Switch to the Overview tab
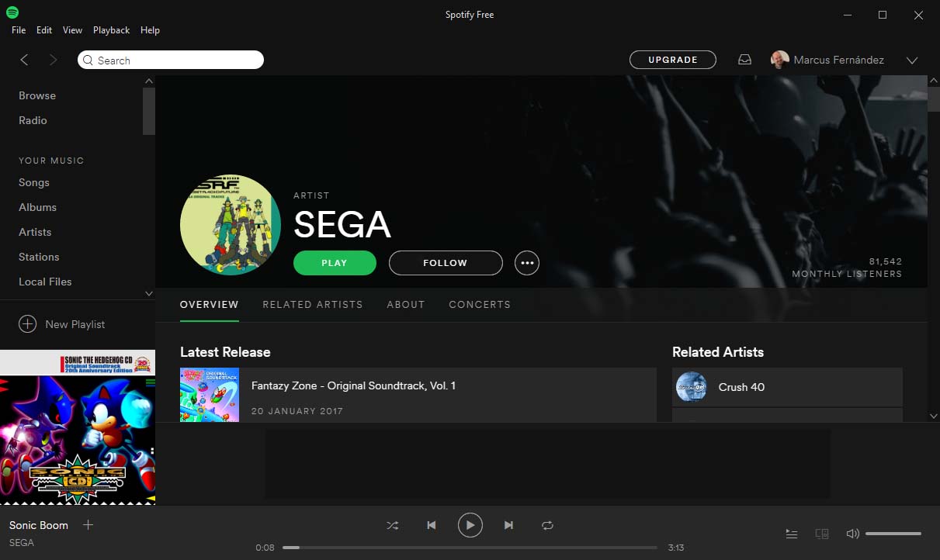Image resolution: width=940 pixels, height=560 pixels. (210, 304)
